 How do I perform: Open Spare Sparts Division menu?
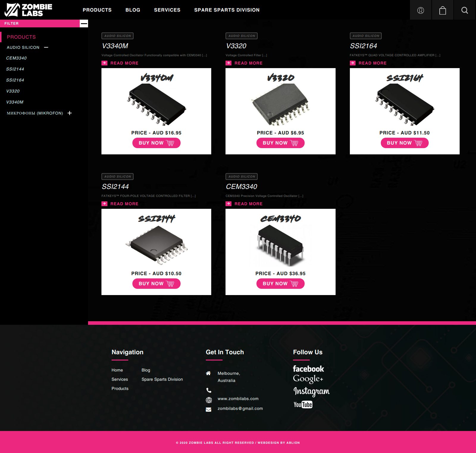[227, 10]
